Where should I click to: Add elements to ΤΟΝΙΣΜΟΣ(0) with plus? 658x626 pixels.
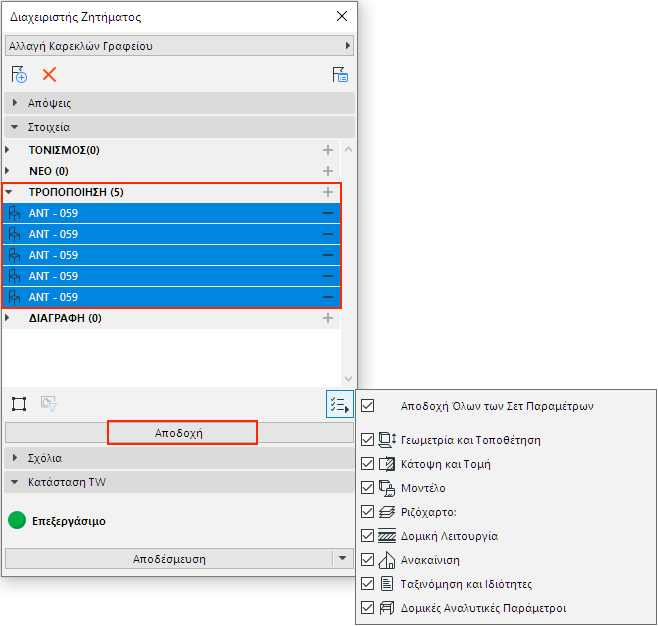coord(328,150)
